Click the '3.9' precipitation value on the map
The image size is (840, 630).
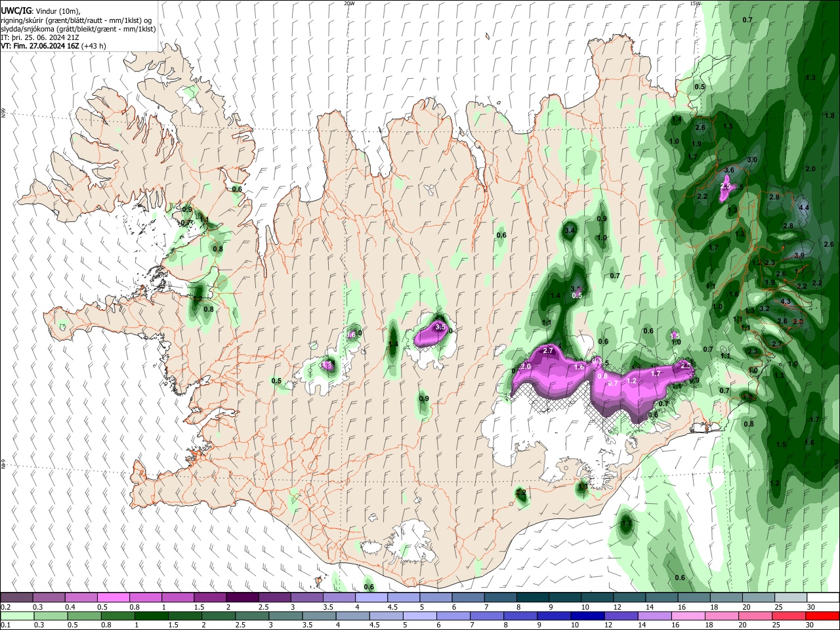(x=799, y=255)
